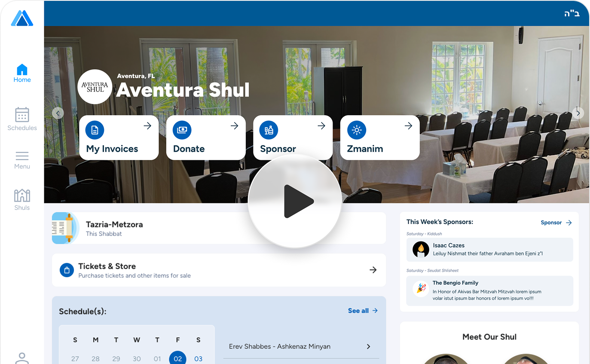The width and height of the screenshot is (590, 364).
Task: Open the Zmanim card
Action: 380,138
